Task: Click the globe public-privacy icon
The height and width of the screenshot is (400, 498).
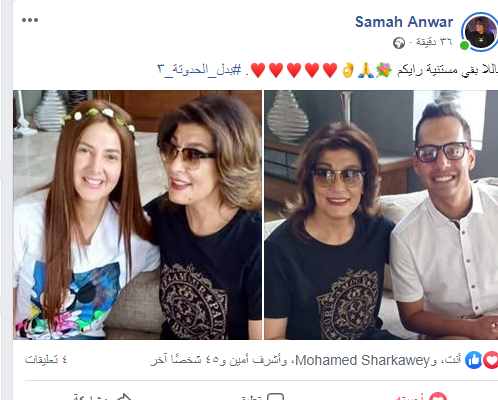Action: point(399,43)
